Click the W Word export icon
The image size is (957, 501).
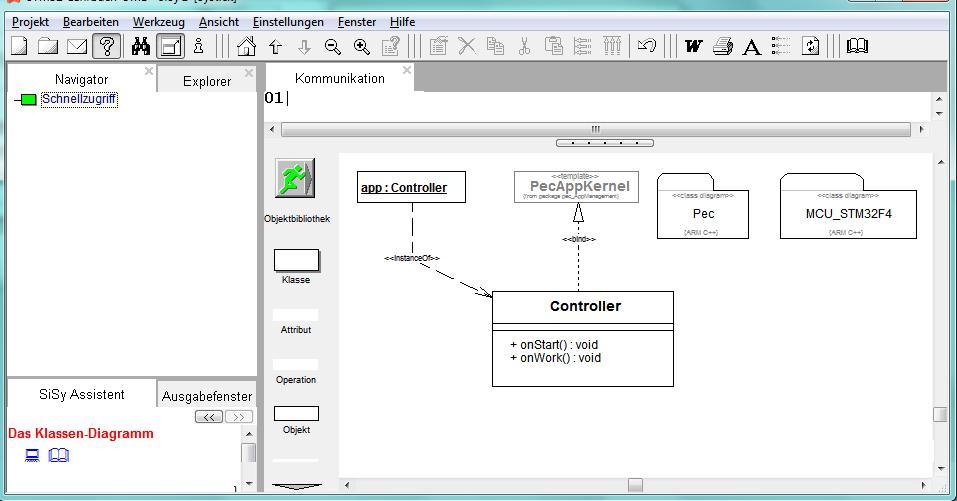(693, 46)
